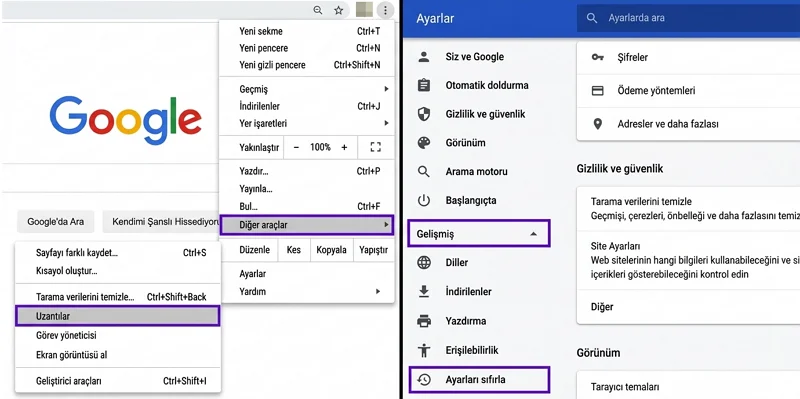Click the Ayarları sıfırla restore icon
Image resolution: width=800 pixels, height=399 pixels.
(x=424, y=380)
